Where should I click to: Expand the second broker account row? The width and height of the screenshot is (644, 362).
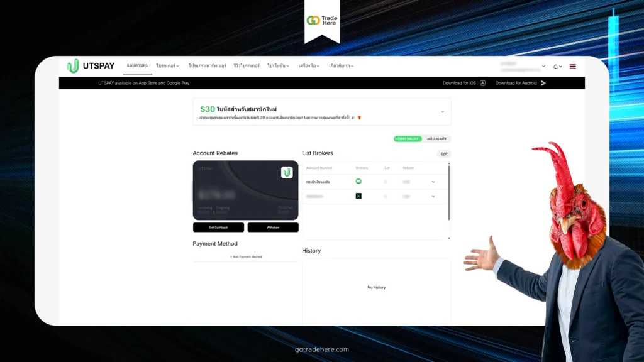point(433,196)
